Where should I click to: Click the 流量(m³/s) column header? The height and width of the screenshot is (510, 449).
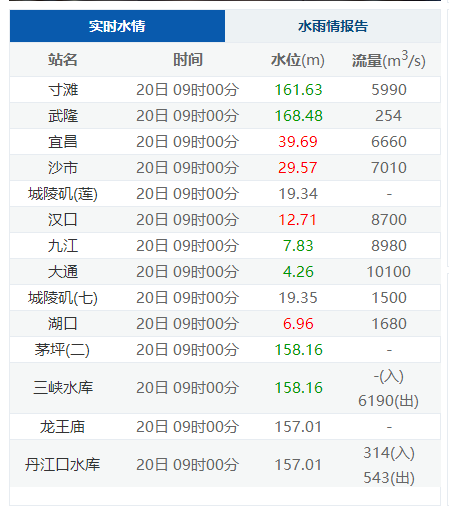[389, 60]
